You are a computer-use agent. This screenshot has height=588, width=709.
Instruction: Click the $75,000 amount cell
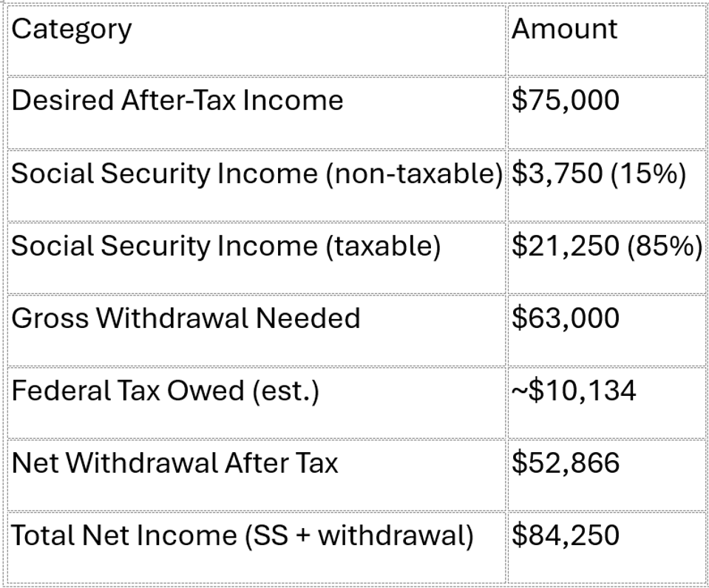(566, 100)
